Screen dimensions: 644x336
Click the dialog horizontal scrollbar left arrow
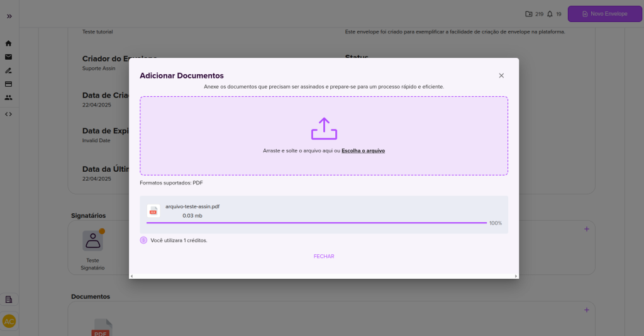[131, 276]
